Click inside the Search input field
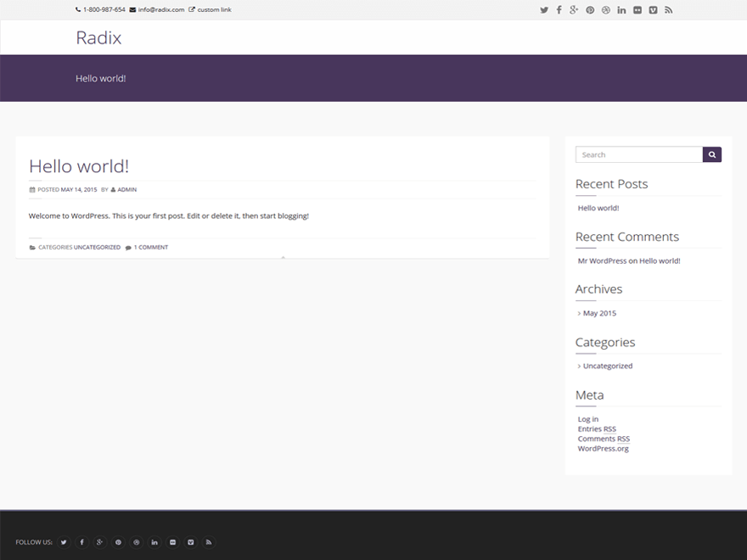The height and width of the screenshot is (560, 747). [638, 154]
